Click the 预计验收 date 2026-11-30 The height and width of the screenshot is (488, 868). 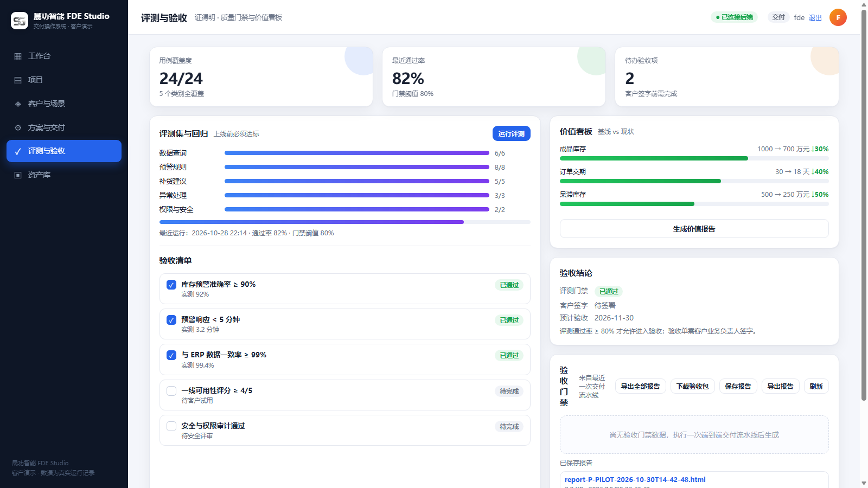coord(614,318)
